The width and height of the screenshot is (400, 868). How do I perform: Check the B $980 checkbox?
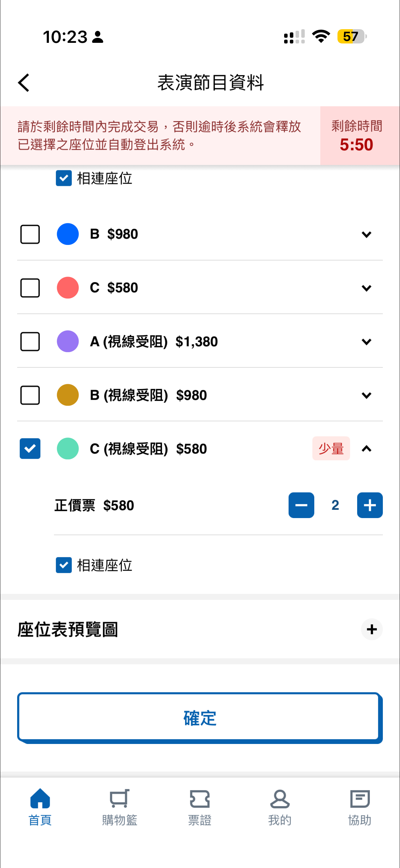pos(30,234)
